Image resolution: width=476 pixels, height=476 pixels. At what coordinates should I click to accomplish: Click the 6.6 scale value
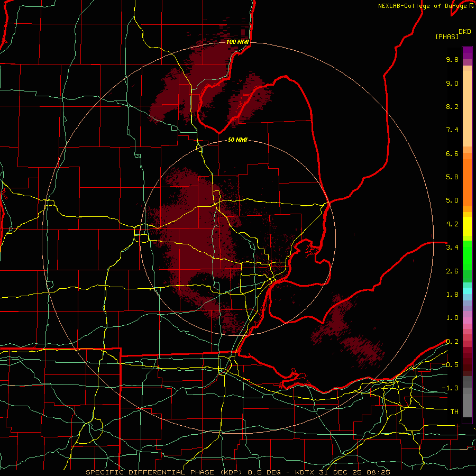pos(452,153)
